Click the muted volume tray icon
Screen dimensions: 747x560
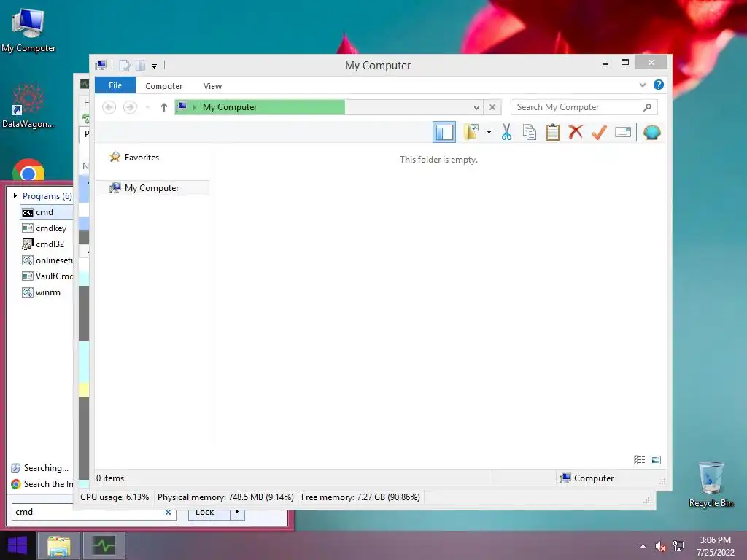click(x=660, y=546)
